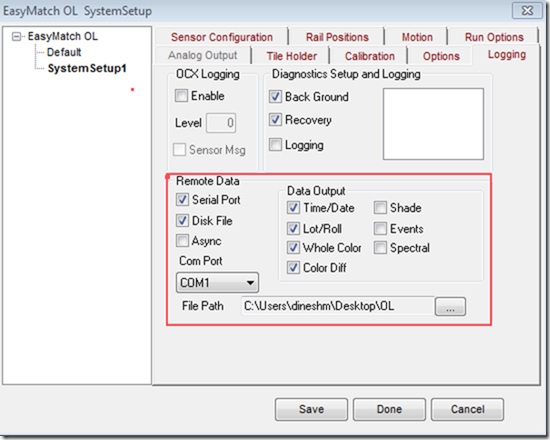Screen dimensions: 550x440
Task: Select SystemSetup1 in the tree
Action: click(x=87, y=68)
